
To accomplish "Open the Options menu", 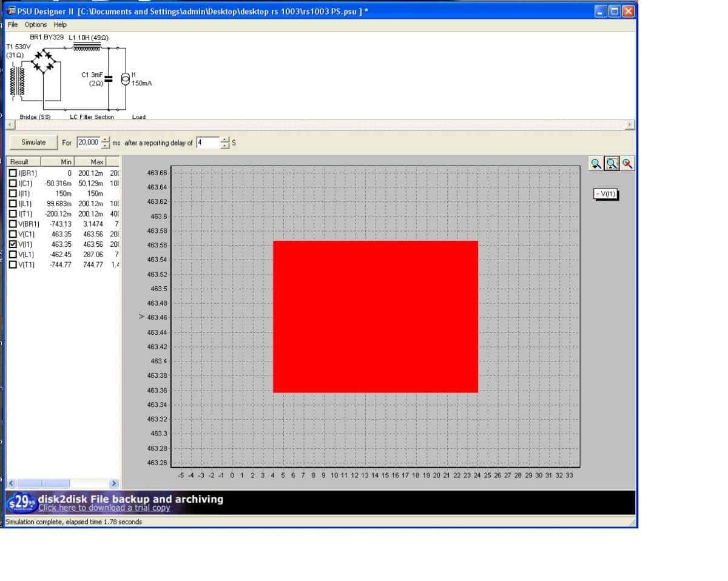I will coord(36,24).
